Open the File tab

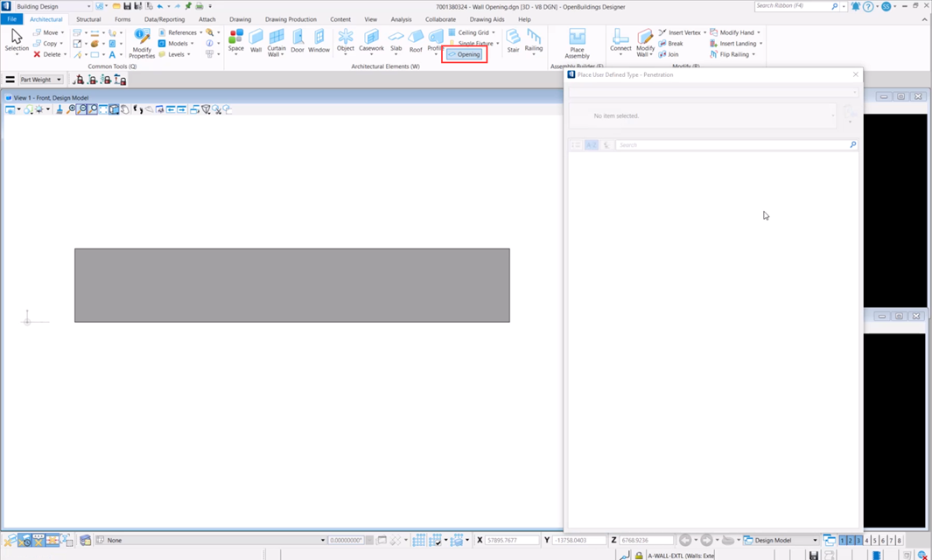tap(12, 19)
